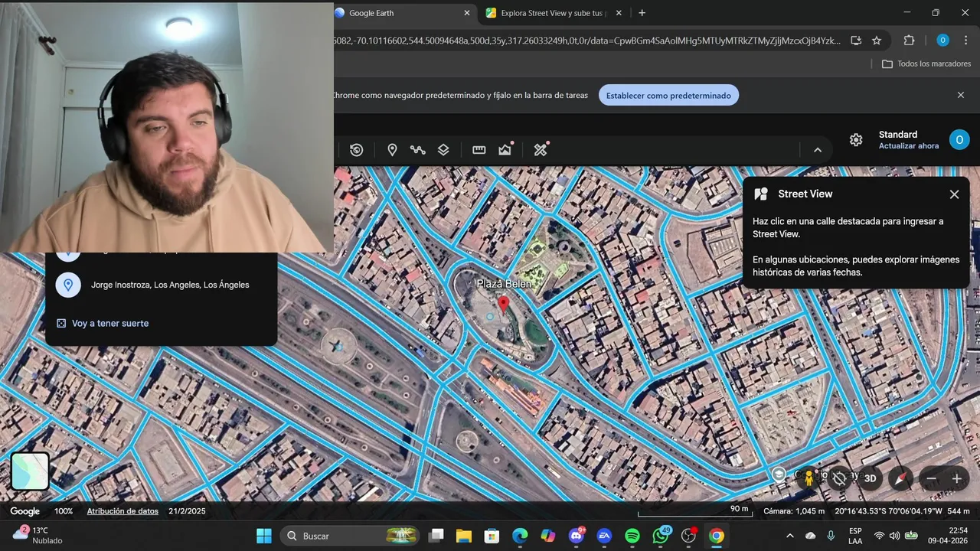This screenshot has height=551, width=980.
Task: Open Todos los marcadores folder
Action: 926,64
